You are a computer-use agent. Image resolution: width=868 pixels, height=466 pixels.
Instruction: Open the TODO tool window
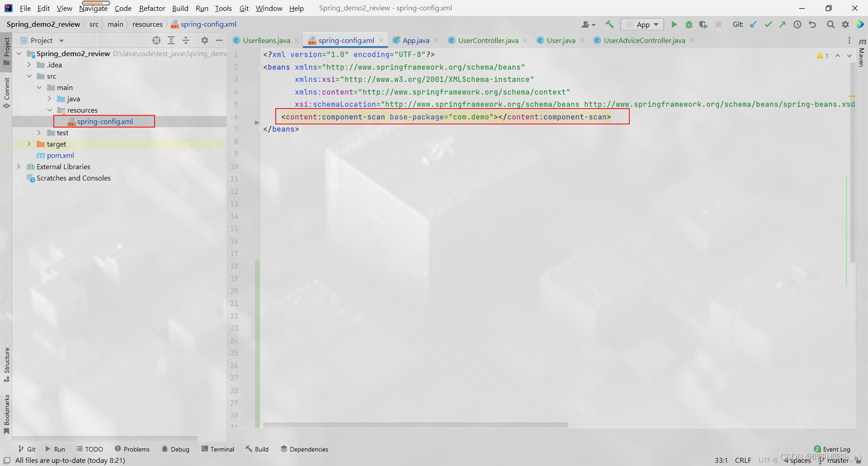pyautogui.click(x=90, y=449)
